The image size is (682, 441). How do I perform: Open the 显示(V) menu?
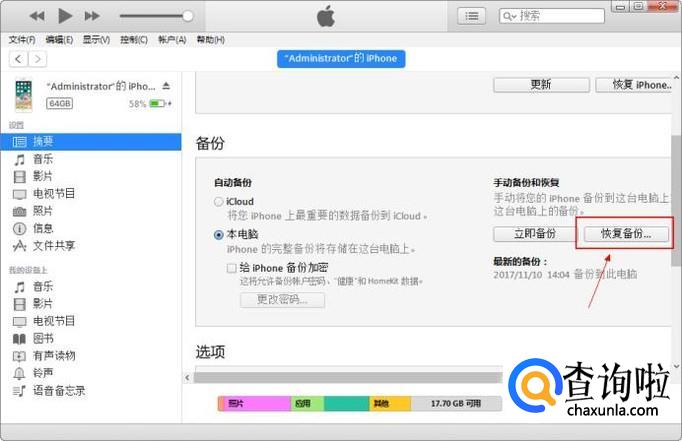pos(96,40)
